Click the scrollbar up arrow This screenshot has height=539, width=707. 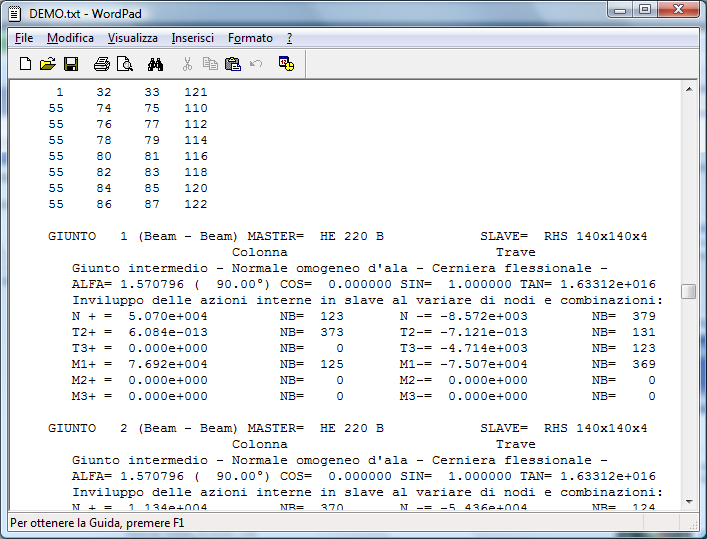[x=688, y=90]
